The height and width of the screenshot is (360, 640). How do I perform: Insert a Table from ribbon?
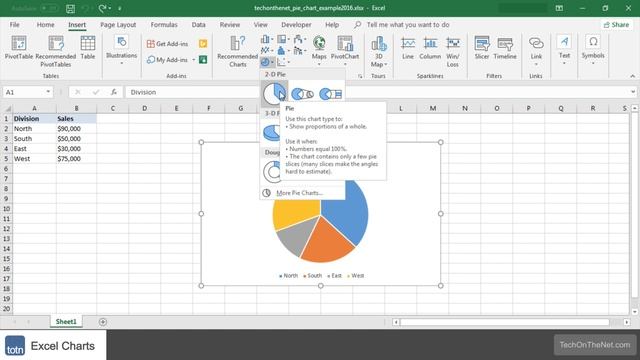pos(88,48)
